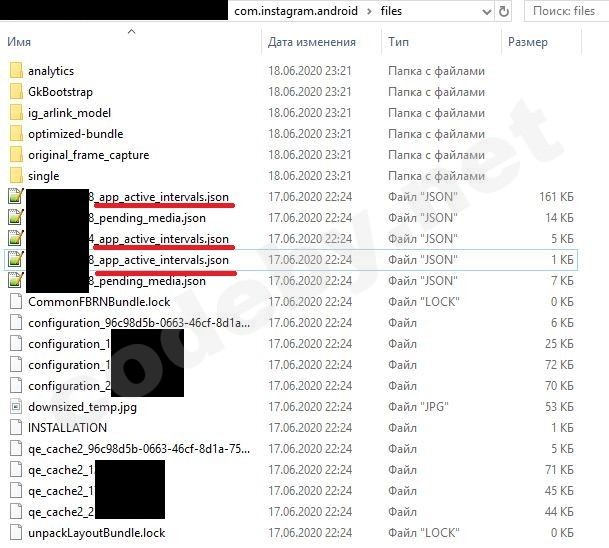Sort by the Имя column header
This screenshot has width=609, height=548.
19,42
